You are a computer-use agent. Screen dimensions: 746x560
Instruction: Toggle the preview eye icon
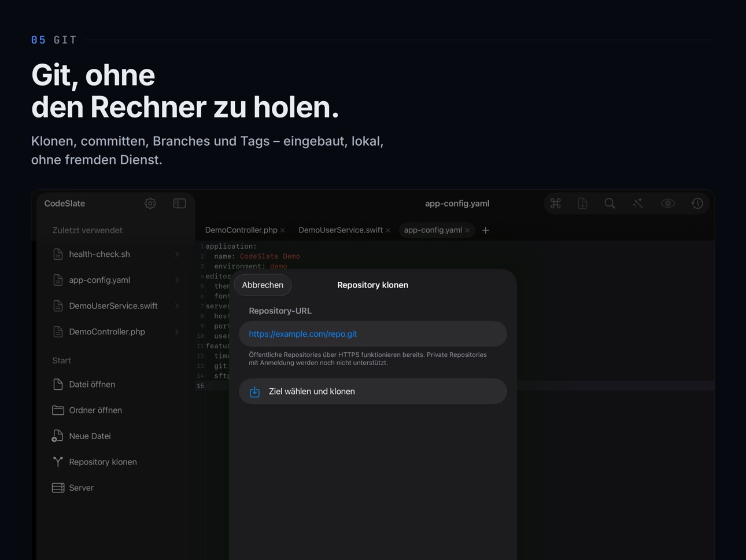(668, 204)
